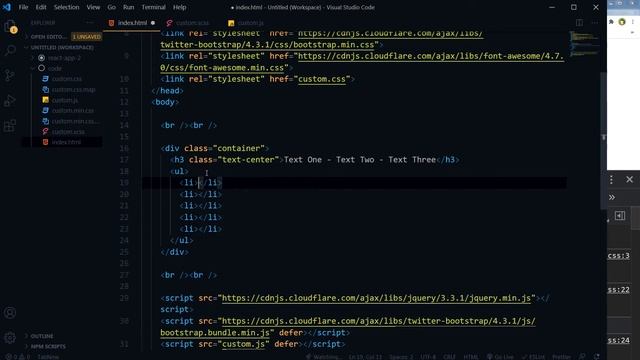Toggle the DevTools sidebar pane icon
This screenshot has height=360, width=640.
(620, 216)
